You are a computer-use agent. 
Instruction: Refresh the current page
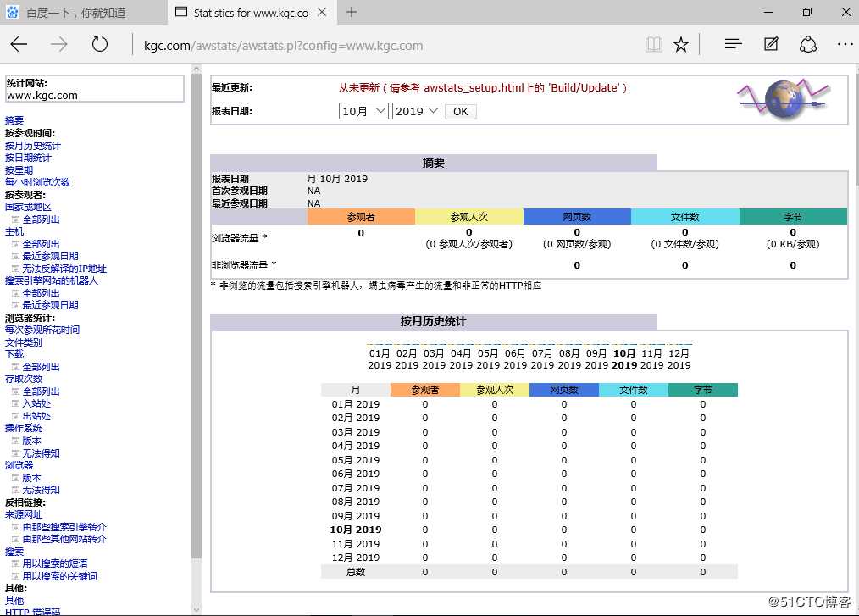pos(100,44)
